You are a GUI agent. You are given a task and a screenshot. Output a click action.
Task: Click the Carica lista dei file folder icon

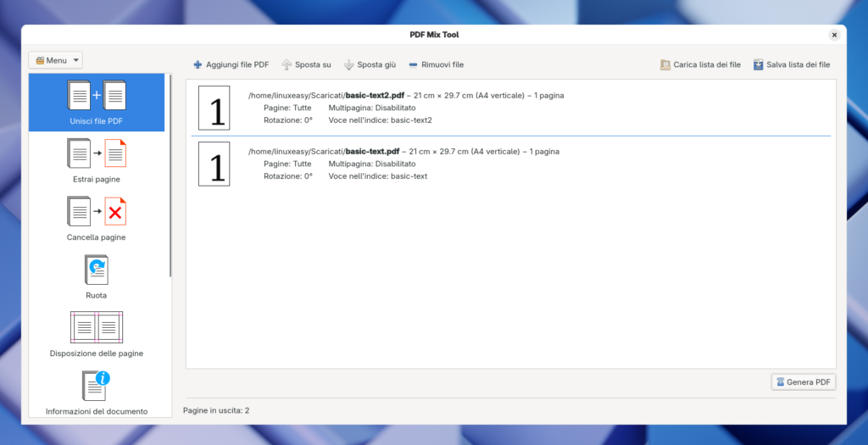(x=665, y=64)
